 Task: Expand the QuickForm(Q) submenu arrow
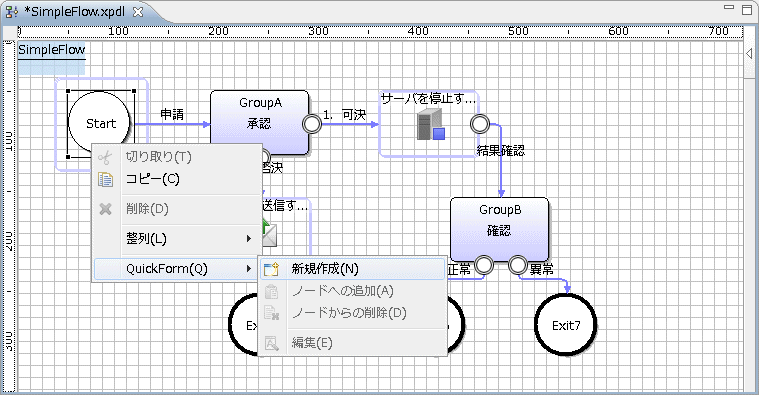pos(249,269)
